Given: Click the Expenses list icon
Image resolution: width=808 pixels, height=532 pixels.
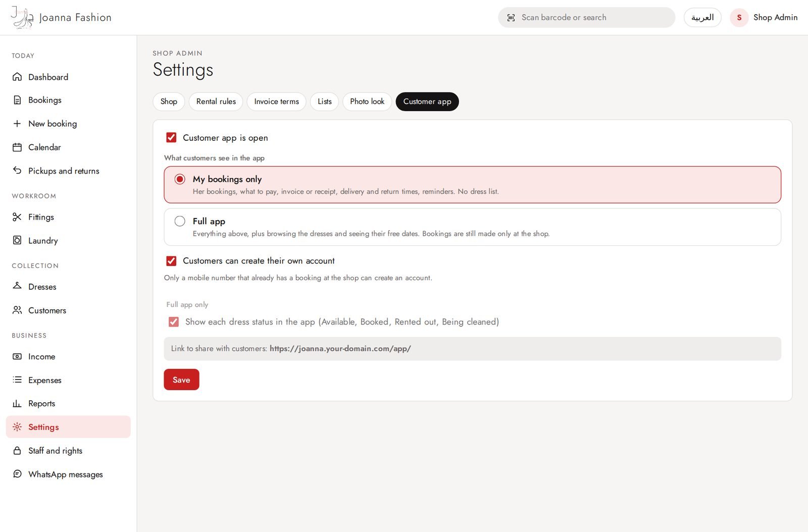Looking at the screenshot, I should [17, 380].
